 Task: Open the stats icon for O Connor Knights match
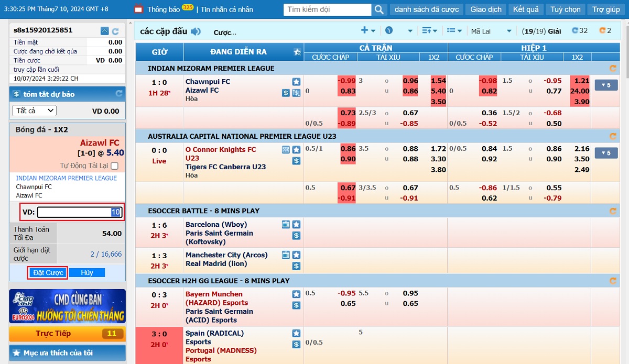click(x=286, y=150)
